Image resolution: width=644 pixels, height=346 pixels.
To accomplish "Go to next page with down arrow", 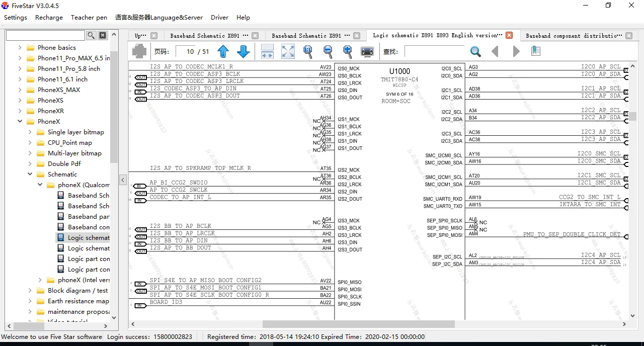I will click(244, 51).
